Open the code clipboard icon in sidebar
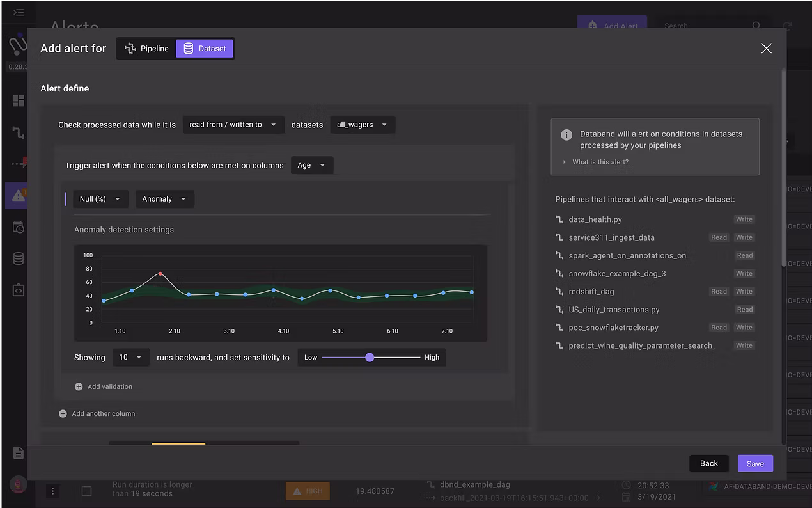Viewport: 812px width, 508px height. (18, 290)
